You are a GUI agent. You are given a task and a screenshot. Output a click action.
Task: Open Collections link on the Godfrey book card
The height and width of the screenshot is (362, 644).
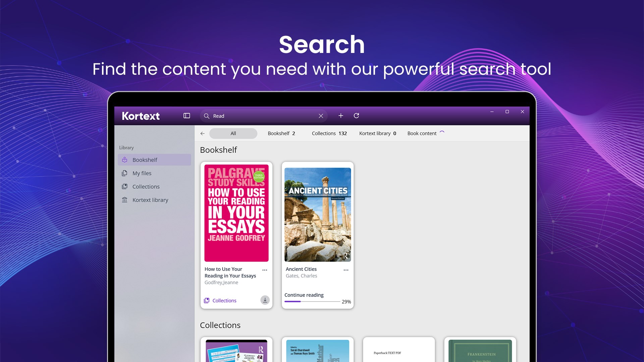[x=224, y=300]
